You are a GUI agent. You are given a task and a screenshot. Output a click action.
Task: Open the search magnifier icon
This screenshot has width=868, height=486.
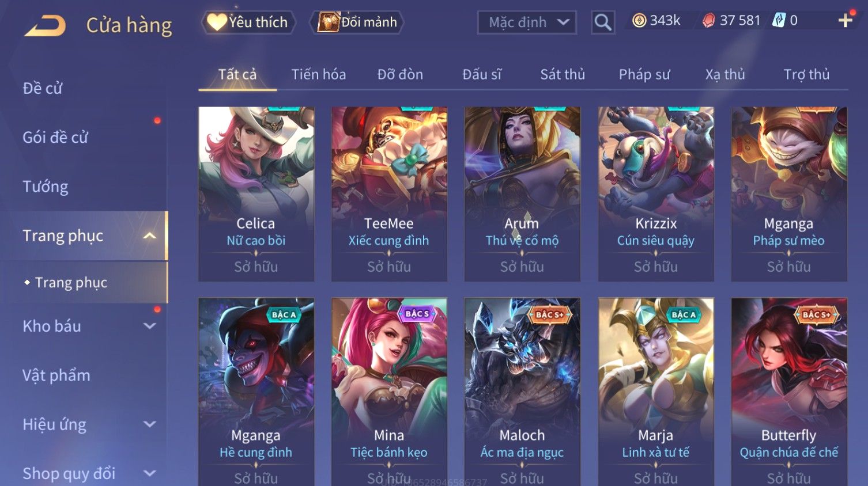point(603,22)
